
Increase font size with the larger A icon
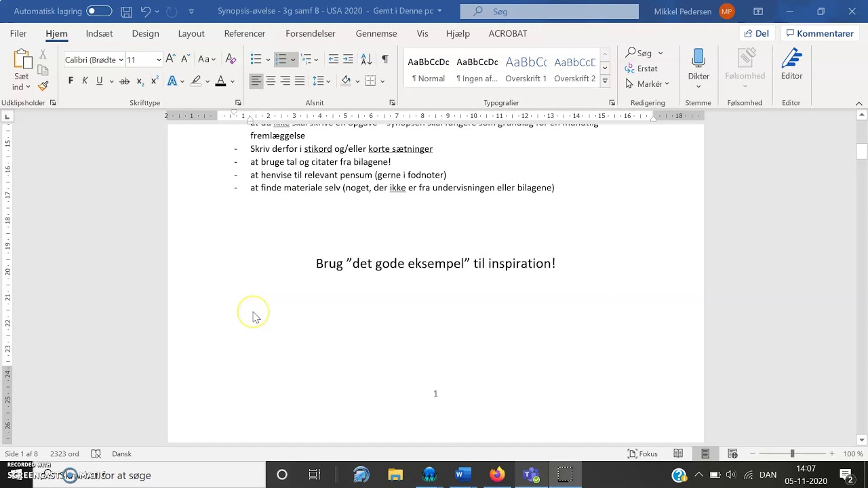pyautogui.click(x=171, y=60)
